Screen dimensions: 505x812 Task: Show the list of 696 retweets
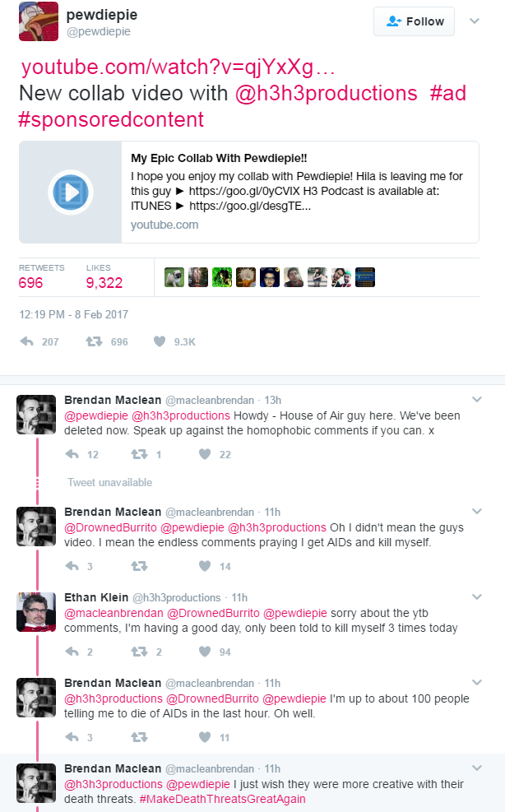pos(31,283)
